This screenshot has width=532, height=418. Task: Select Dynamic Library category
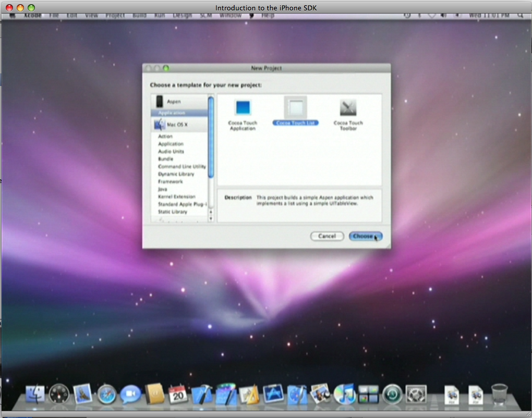click(176, 174)
